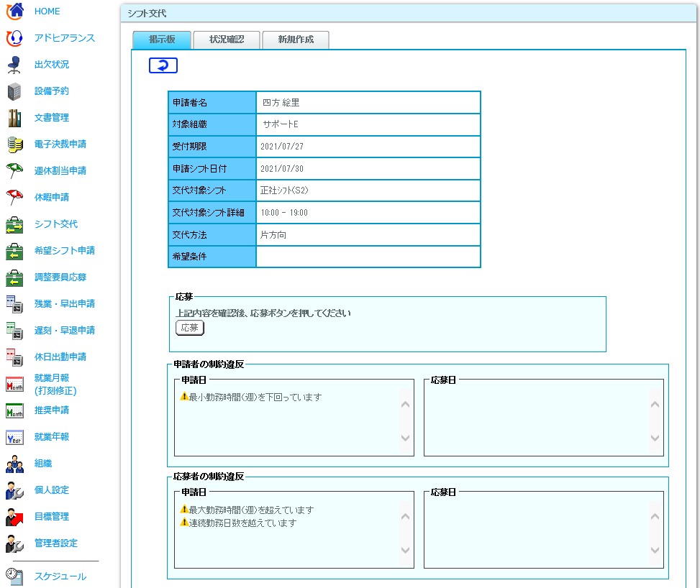Open the 管理者設定 link
The height and width of the screenshot is (588, 700).
[x=56, y=543]
